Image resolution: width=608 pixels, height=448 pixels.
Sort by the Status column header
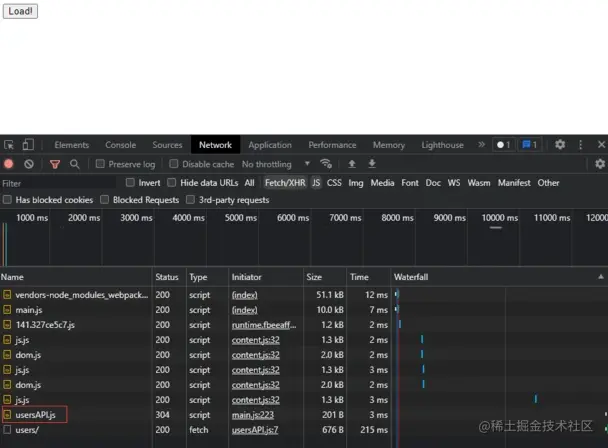point(169,277)
